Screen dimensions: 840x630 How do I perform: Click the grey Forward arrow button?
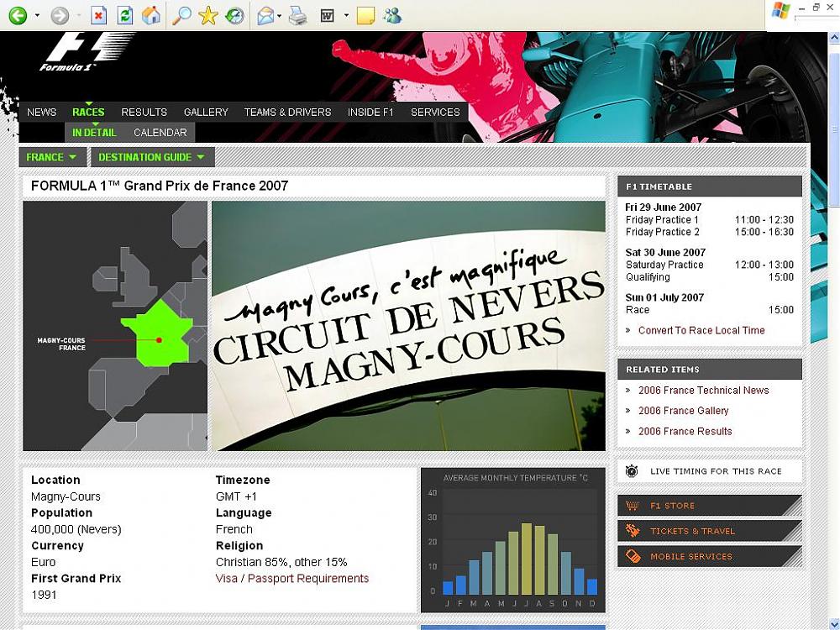click(60, 15)
